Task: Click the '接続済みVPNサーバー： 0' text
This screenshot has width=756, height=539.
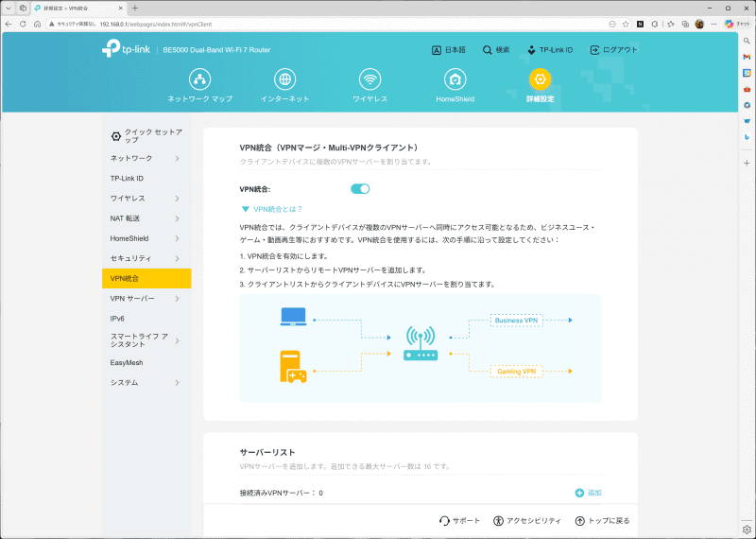Action: point(281,493)
